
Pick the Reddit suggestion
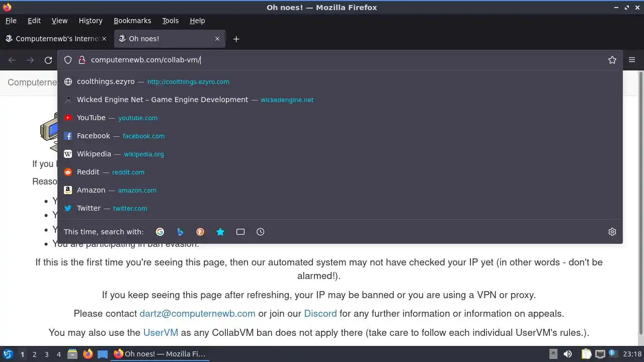click(x=340, y=172)
